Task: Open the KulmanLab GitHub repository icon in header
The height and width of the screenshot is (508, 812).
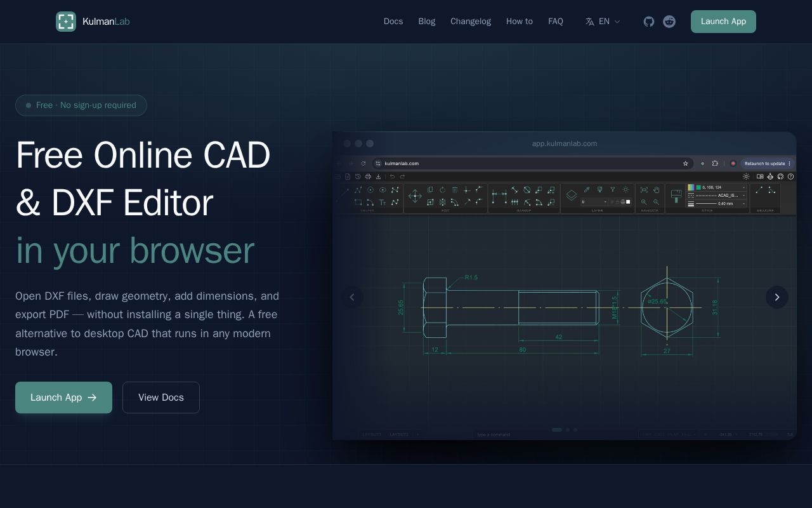Action: coord(649,22)
